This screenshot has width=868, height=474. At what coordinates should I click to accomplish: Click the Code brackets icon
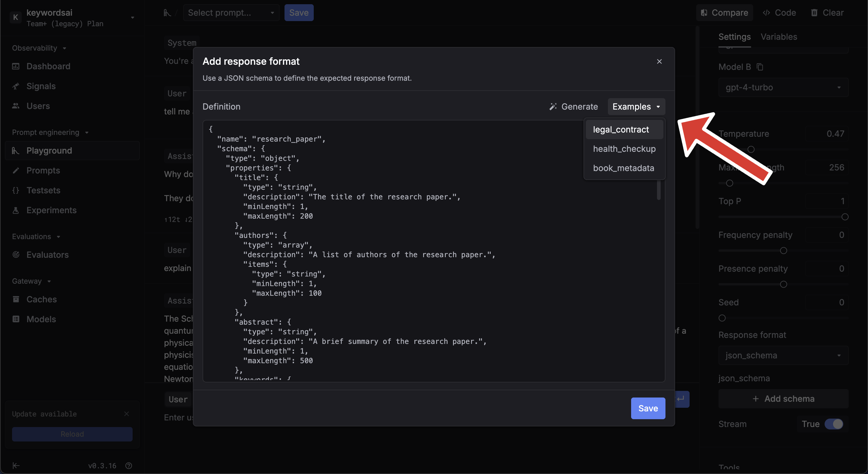766,13
